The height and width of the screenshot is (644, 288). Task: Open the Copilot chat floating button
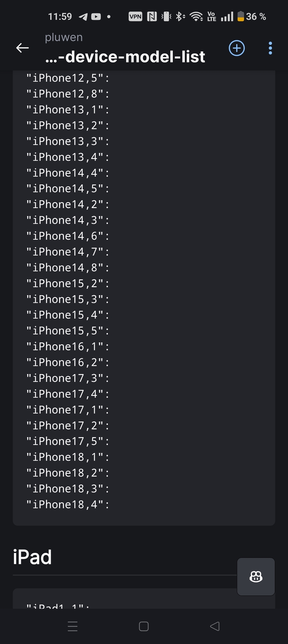(x=256, y=576)
